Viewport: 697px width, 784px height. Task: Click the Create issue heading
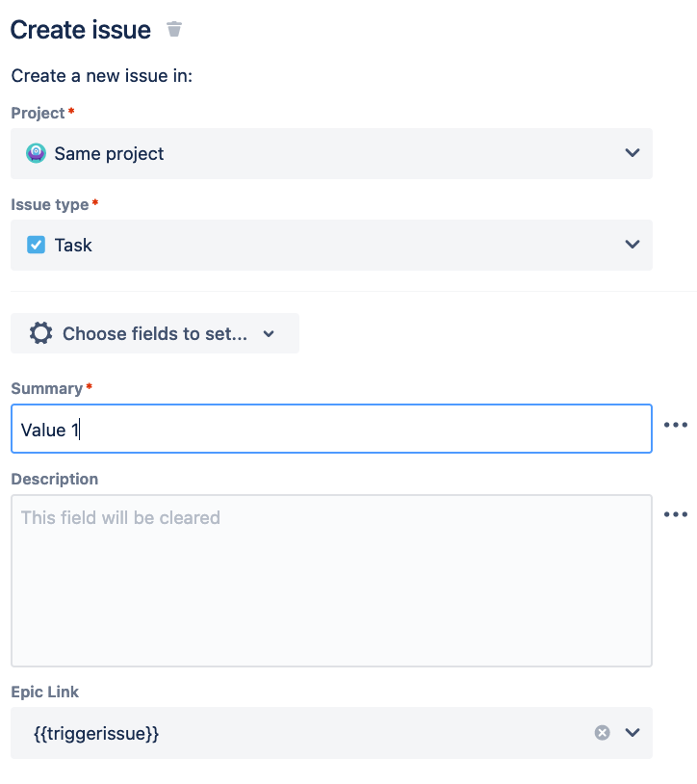81,30
